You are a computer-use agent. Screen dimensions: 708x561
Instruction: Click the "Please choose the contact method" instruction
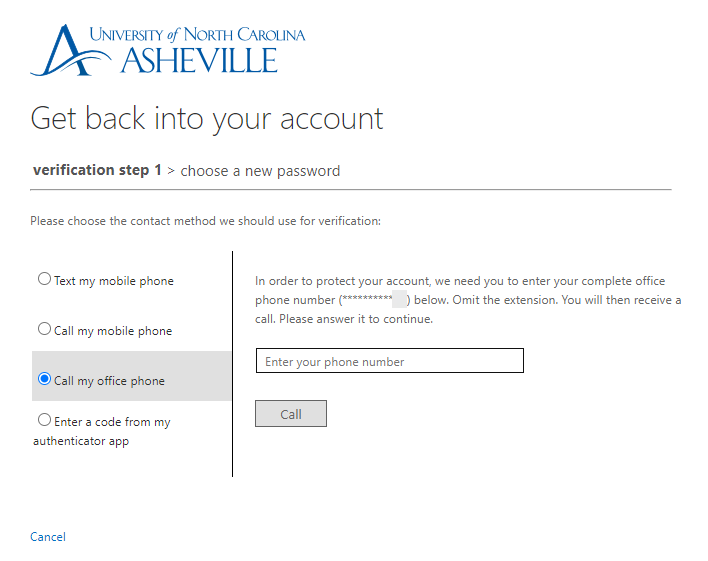pos(205,221)
